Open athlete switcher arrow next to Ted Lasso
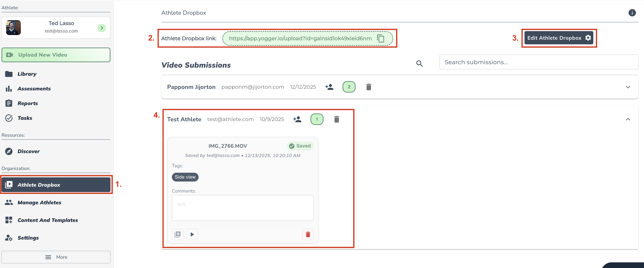This screenshot has height=268, width=644. 102,28
